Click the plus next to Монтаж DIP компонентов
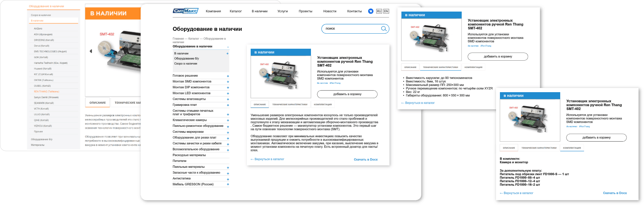The width and height of the screenshot is (644, 205). tap(228, 88)
